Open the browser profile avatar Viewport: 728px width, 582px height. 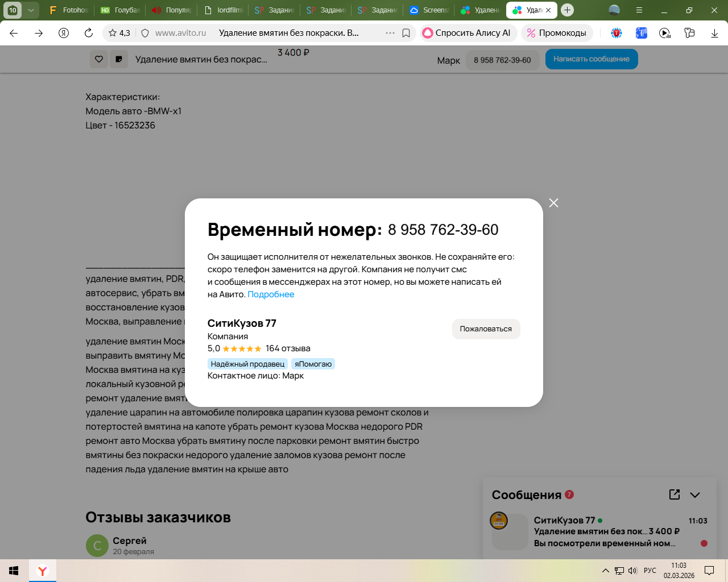pyautogui.click(x=614, y=10)
